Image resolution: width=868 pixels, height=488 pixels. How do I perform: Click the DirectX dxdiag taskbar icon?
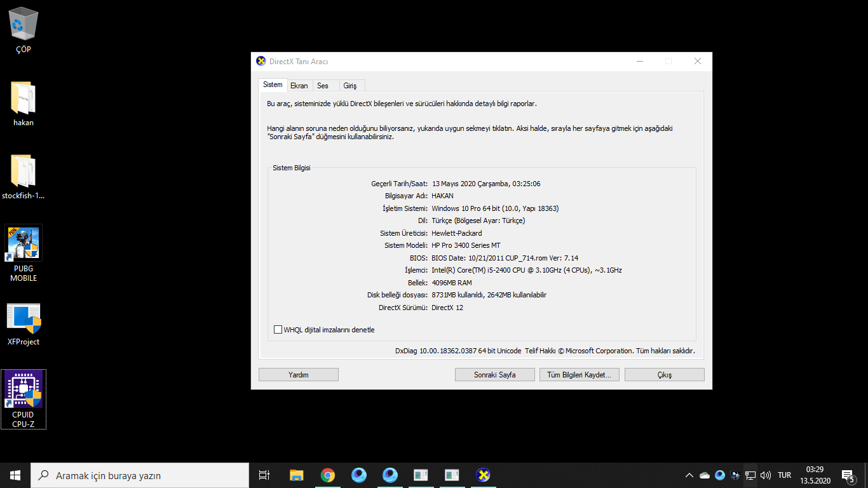(x=483, y=475)
